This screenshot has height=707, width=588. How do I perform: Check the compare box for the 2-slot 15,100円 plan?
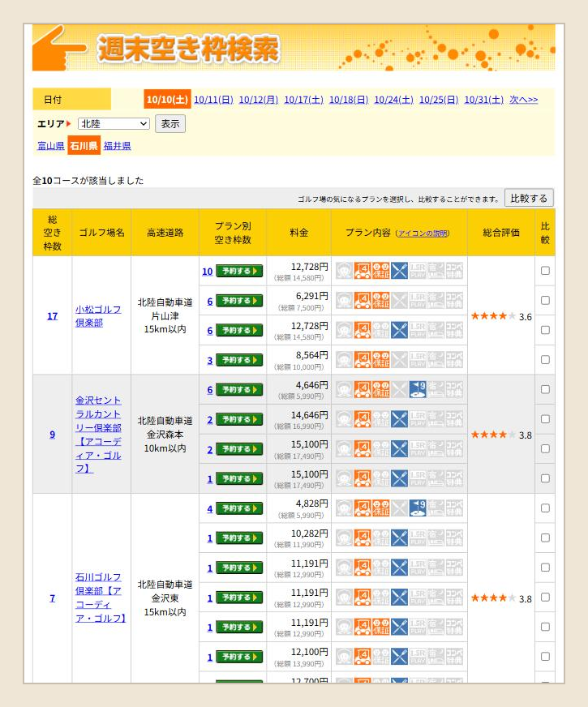click(545, 448)
